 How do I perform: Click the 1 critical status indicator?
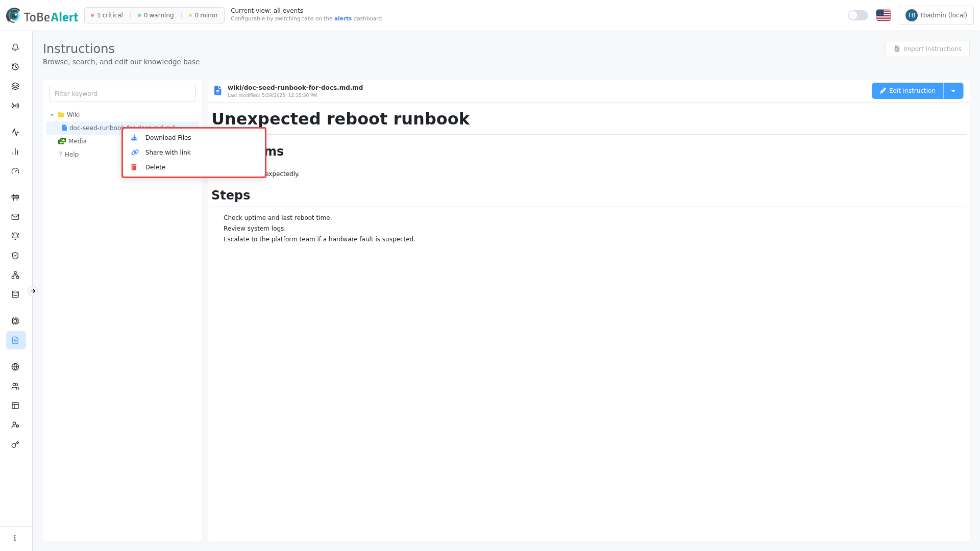pos(107,15)
